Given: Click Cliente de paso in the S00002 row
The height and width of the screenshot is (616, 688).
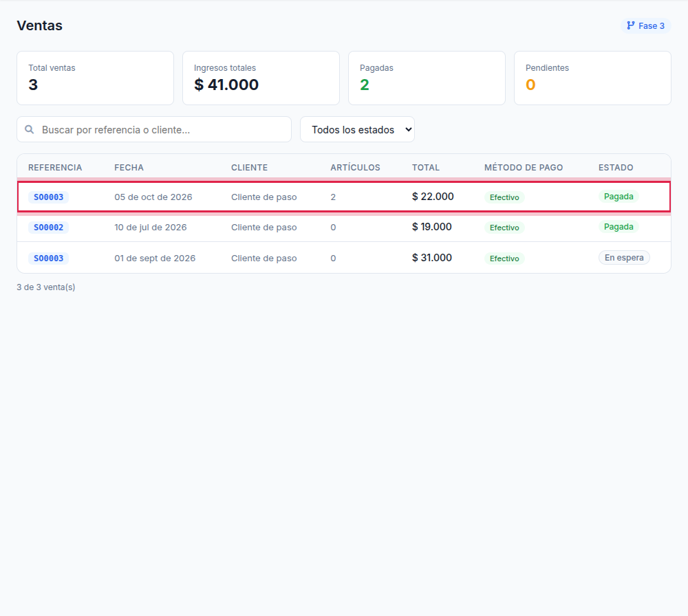Looking at the screenshot, I should point(264,227).
